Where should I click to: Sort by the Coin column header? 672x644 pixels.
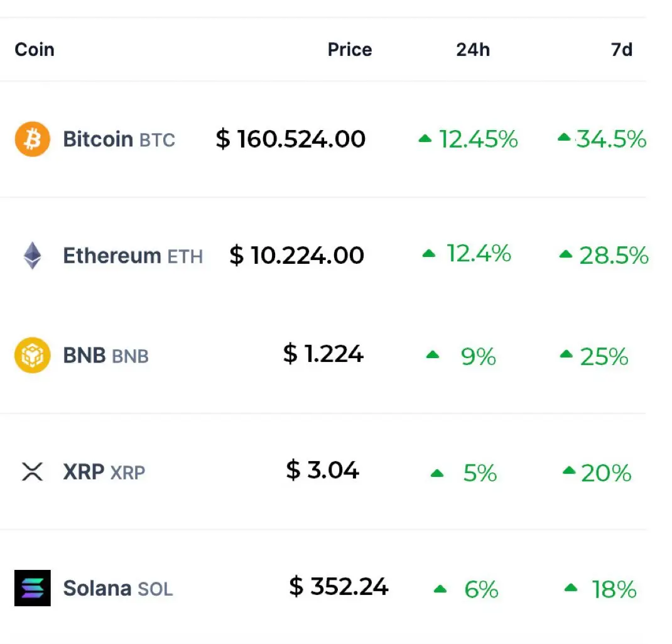click(x=35, y=50)
